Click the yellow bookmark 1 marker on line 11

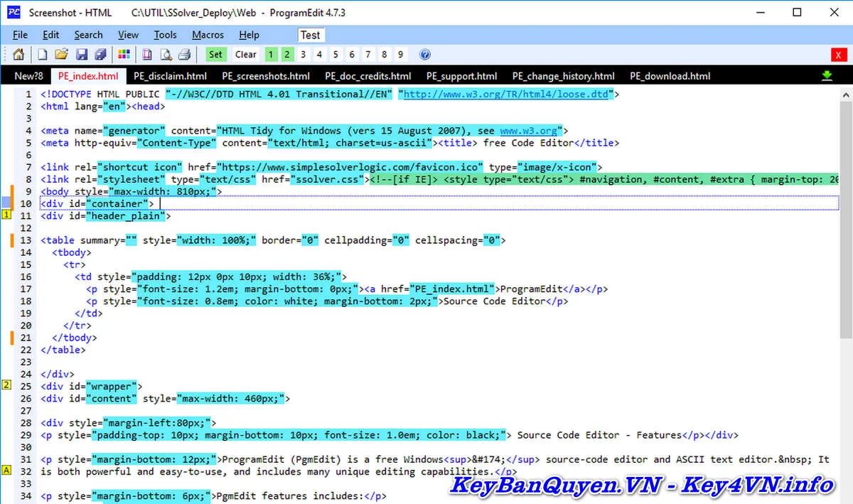(x=7, y=216)
